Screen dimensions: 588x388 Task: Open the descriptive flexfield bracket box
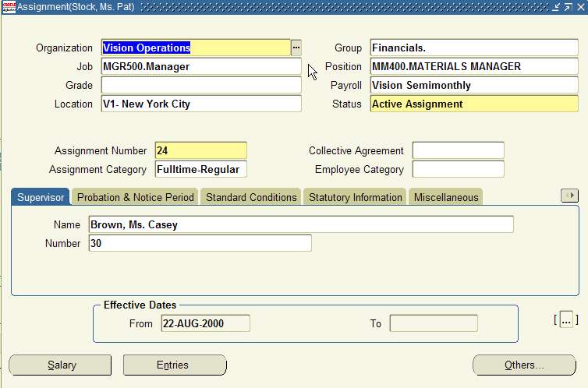[x=567, y=319]
